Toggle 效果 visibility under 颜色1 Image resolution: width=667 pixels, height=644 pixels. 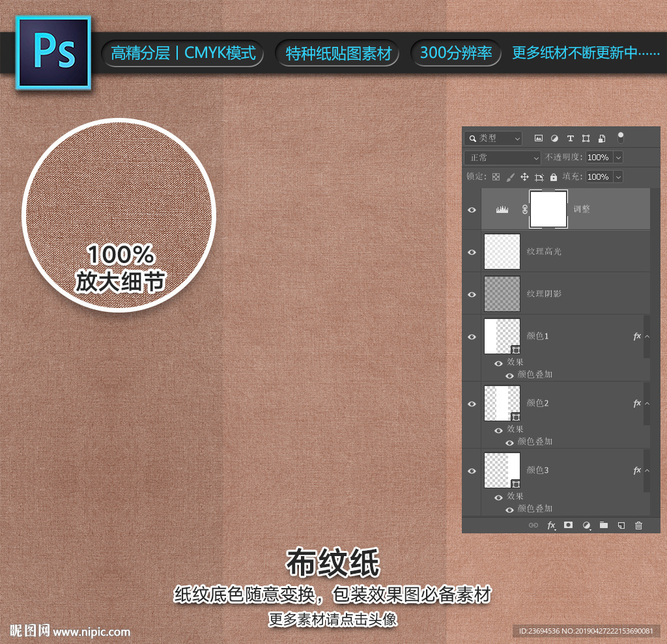pos(498,363)
